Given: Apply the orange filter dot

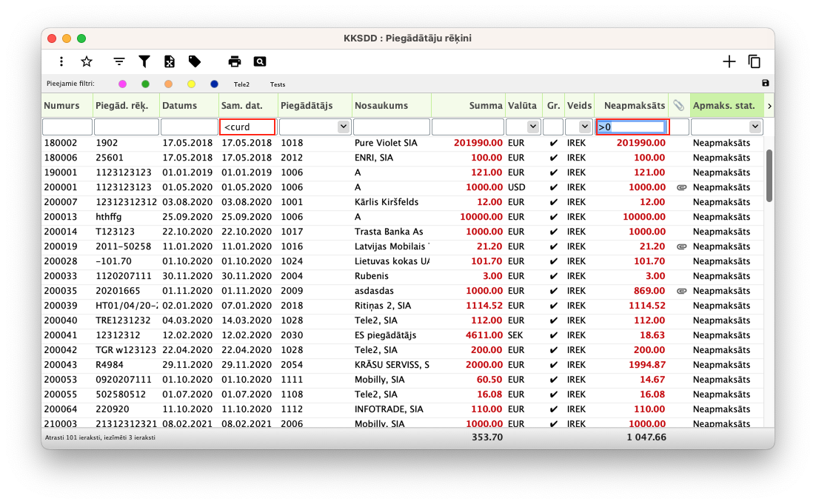Looking at the screenshot, I should coord(168,84).
